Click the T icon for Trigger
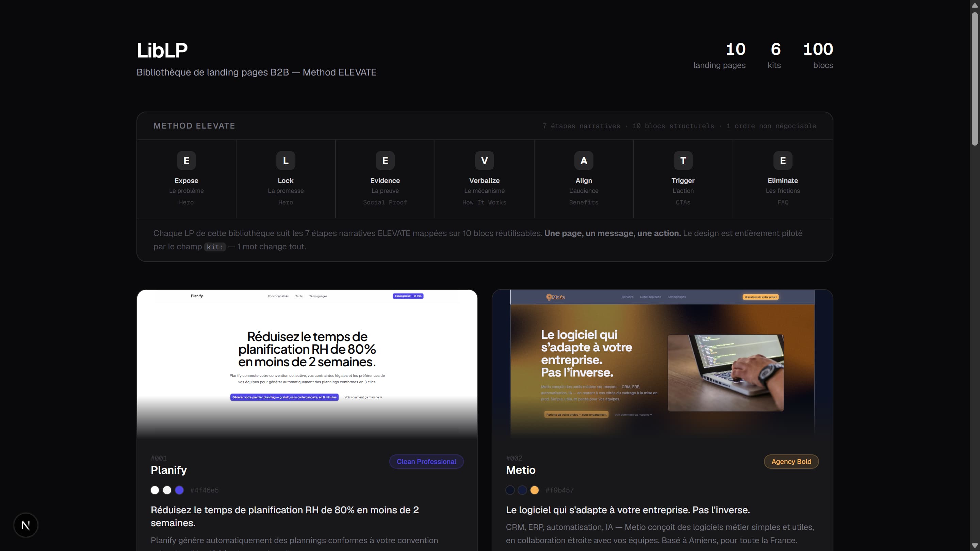 click(x=683, y=161)
